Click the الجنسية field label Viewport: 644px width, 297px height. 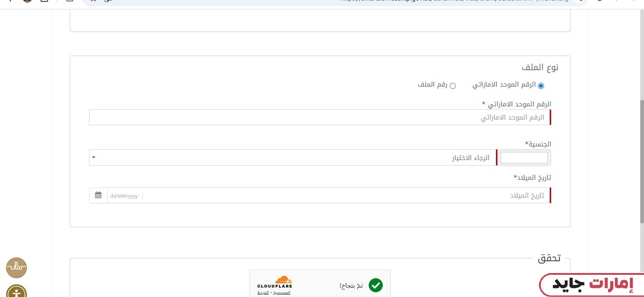538,144
